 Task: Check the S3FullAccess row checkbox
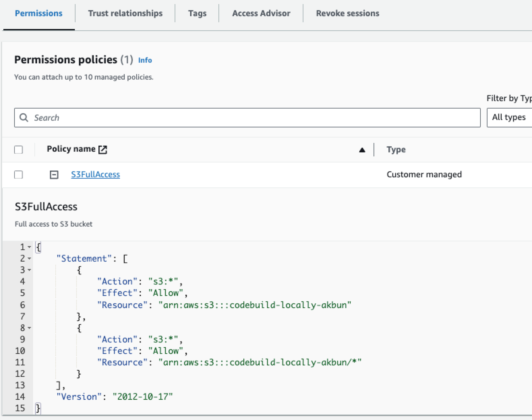tap(18, 175)
